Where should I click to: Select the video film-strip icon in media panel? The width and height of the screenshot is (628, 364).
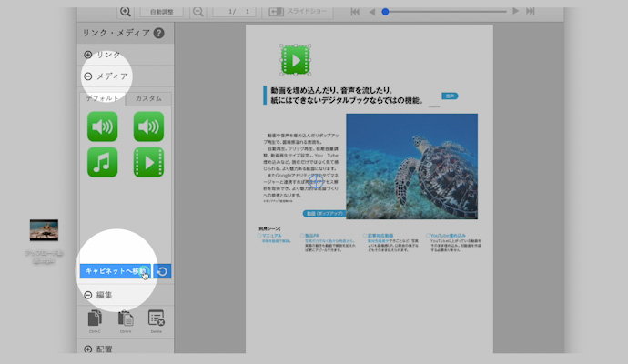tap(148, 162)
